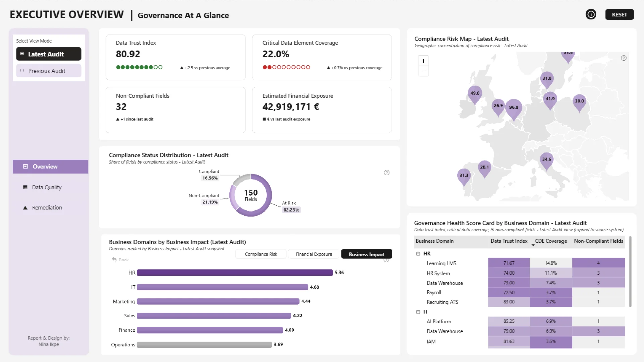Click the info icon near Reset
This screenshot has height=362, width=644.
click(x=591, y=15)
